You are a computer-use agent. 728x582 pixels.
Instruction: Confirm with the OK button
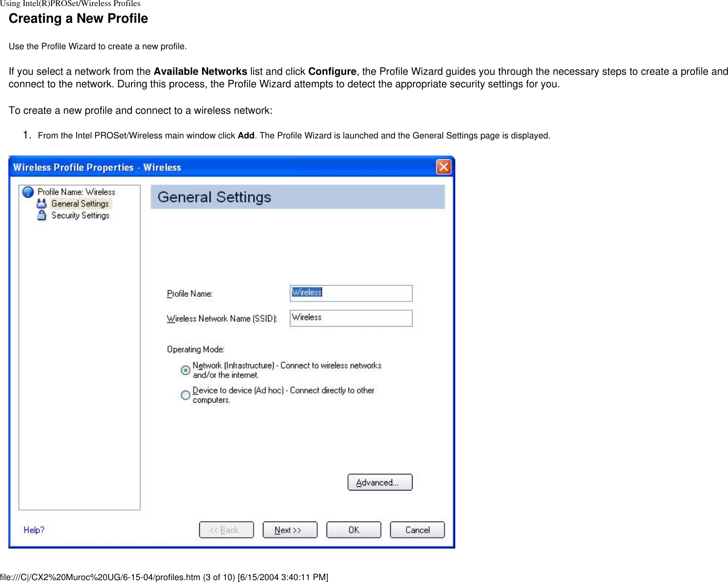[354, 530]
